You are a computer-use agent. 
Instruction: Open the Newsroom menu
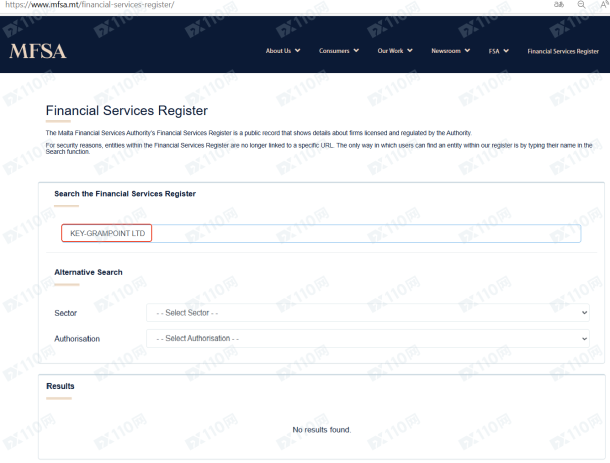[x=446, y=51]
